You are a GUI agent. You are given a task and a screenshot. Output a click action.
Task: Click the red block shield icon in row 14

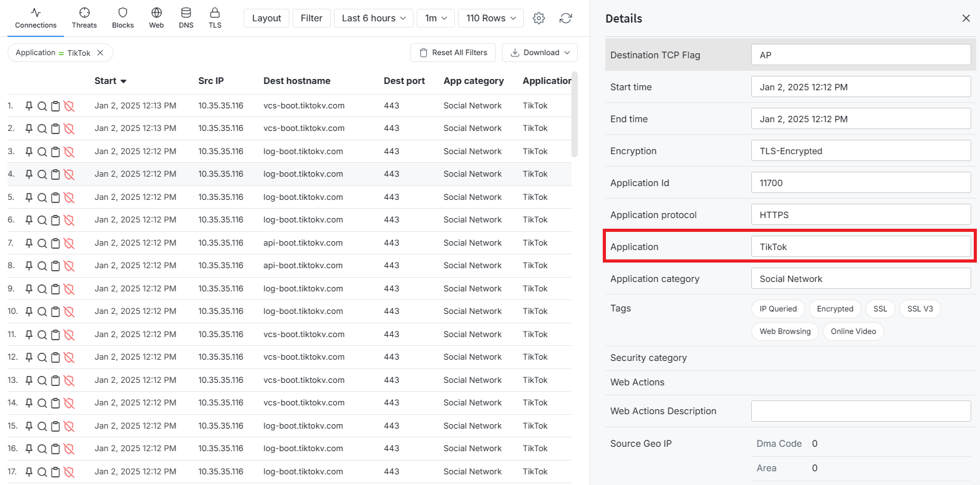(69, 403)
